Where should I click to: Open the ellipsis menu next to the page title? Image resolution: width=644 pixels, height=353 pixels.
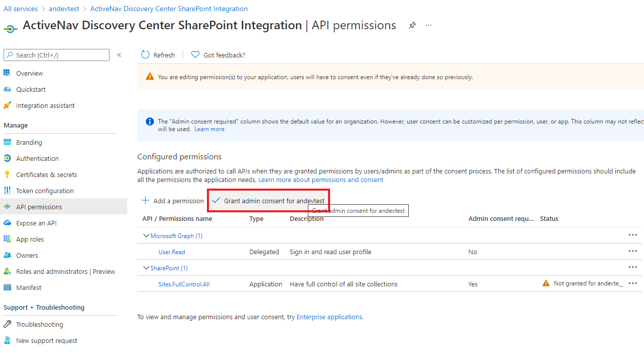428,25
